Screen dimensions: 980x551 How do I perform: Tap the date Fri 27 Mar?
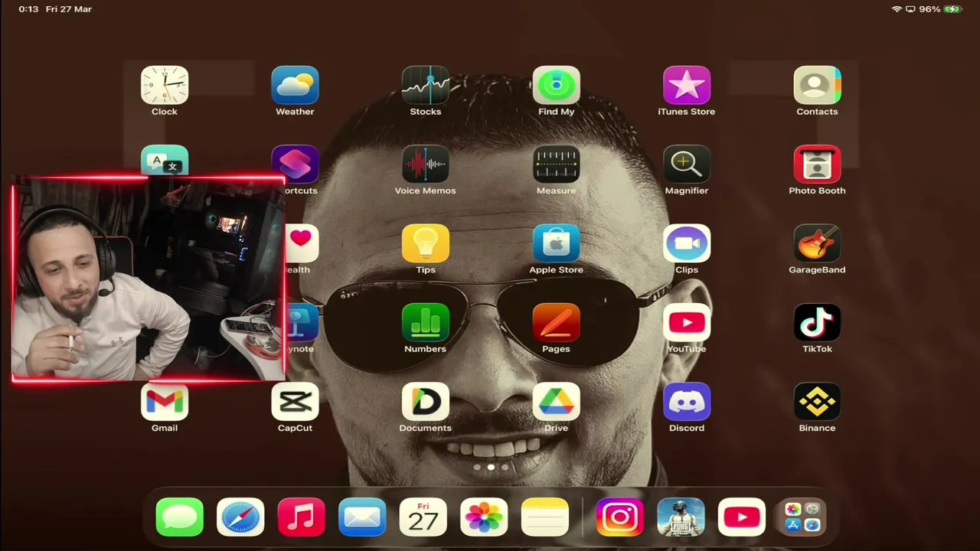69,9
